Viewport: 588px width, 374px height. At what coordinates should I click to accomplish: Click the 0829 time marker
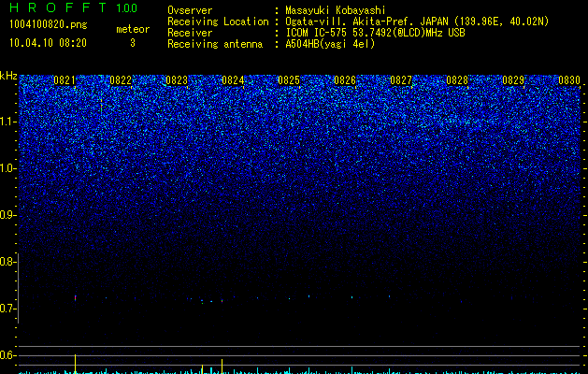pos(513,80)
